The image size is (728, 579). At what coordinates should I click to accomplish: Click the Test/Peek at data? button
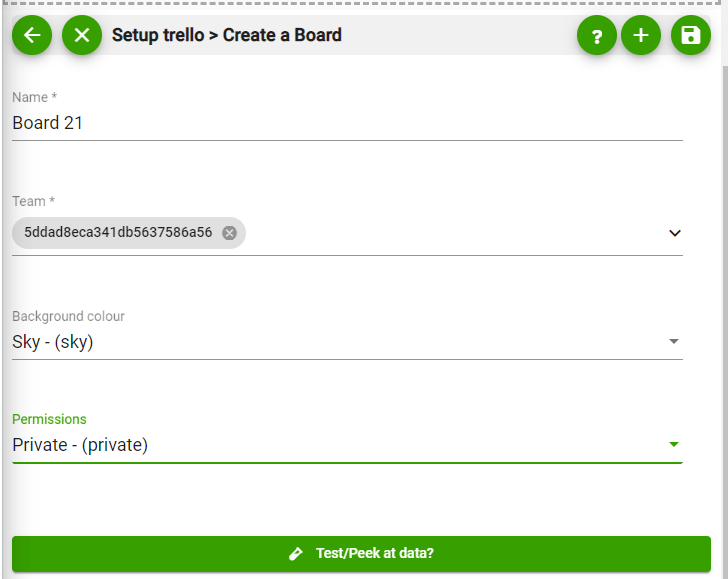point(361,553)
